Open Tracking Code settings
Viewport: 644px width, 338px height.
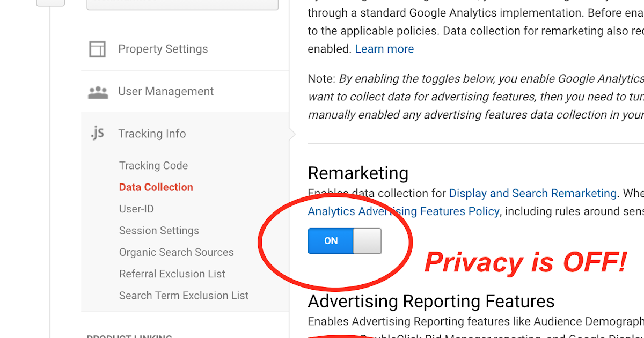tap(153, 165)
